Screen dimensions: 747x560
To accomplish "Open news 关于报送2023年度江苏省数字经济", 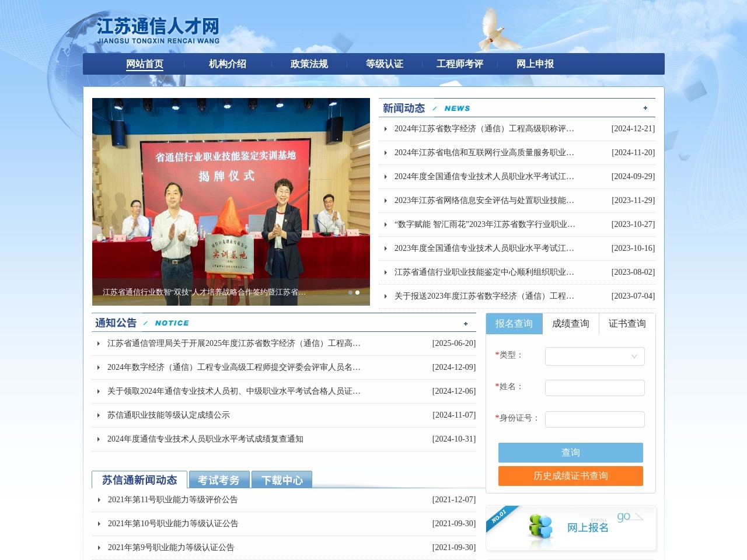I will (484, 296).
